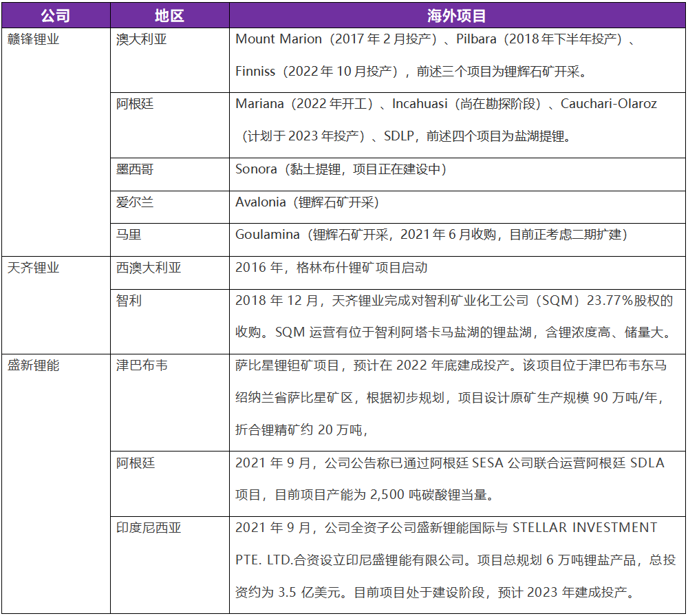Click the 智利 region cell
The width and height of the screenshot is (688, 616).
(169, 321)
